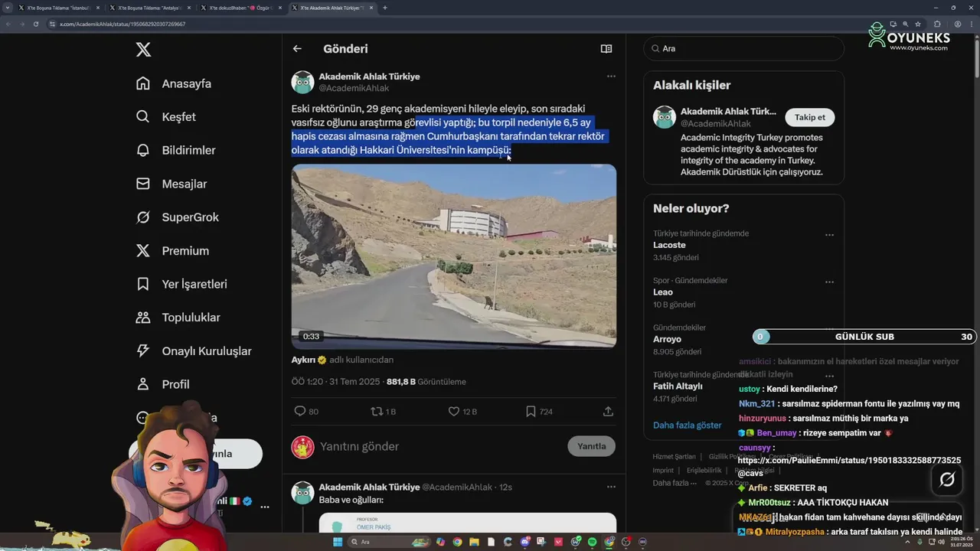Viewport: 980px width, 551px height.
Task: Open Bildirimler in the sidebar
Action: (175, 150)
